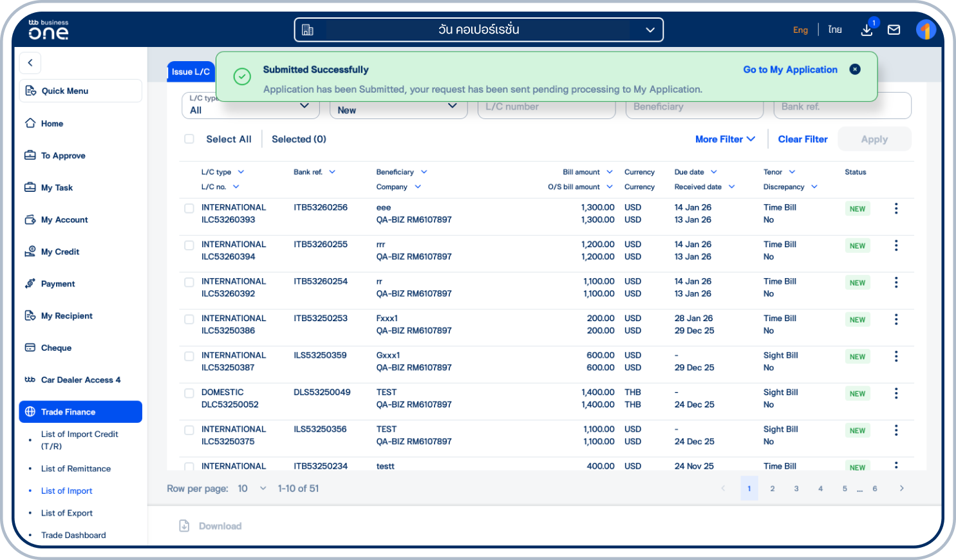This screenshot has width=956, height=560.
Task: Dismiss the Submitted Successfully notification
Action: [854, 70]
